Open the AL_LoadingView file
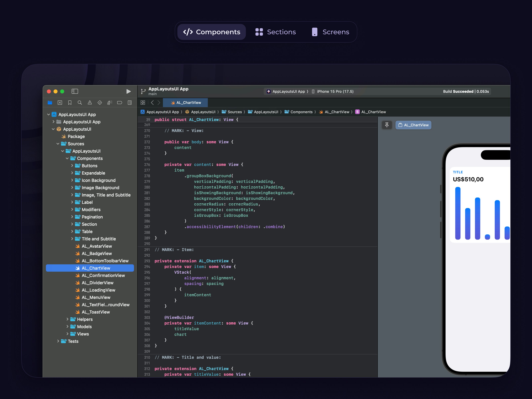Viewport: 532px width, 399px height. (95, 290)
